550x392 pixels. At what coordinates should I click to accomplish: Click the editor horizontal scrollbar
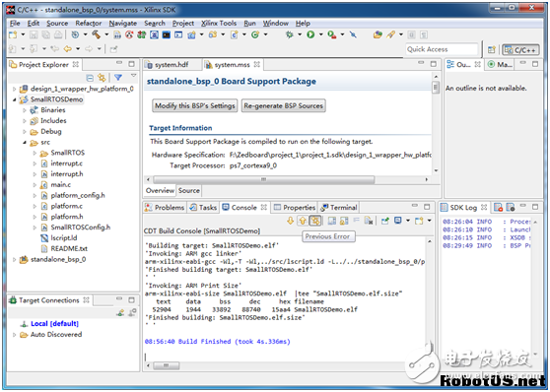click(x=263, y=180)
